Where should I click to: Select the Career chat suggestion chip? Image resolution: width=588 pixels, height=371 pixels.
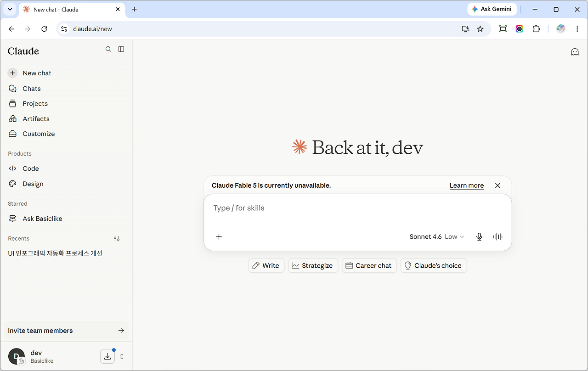[369, 265]
